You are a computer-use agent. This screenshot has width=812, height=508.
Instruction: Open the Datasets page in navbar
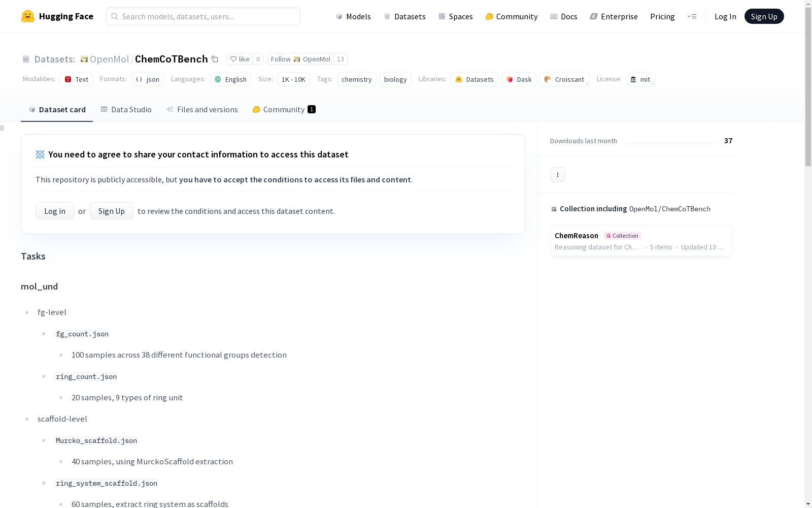[x=404, y=16]
